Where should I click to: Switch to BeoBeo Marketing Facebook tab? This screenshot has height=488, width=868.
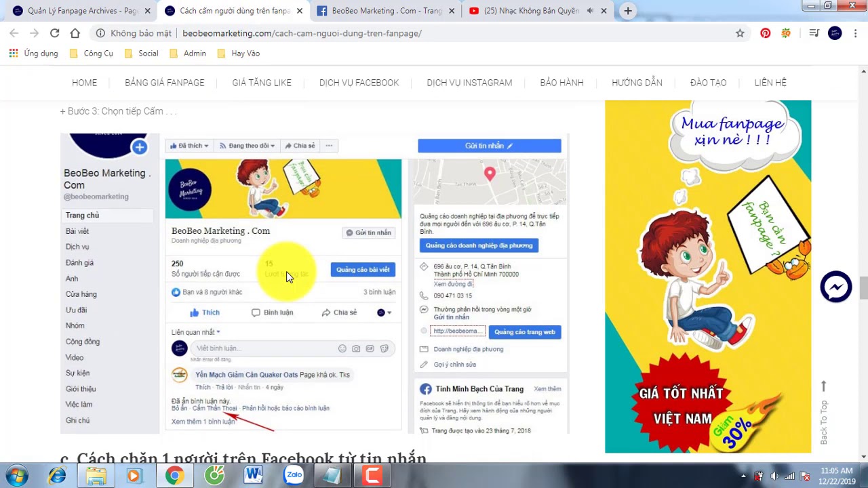click(x=385, y=11)
